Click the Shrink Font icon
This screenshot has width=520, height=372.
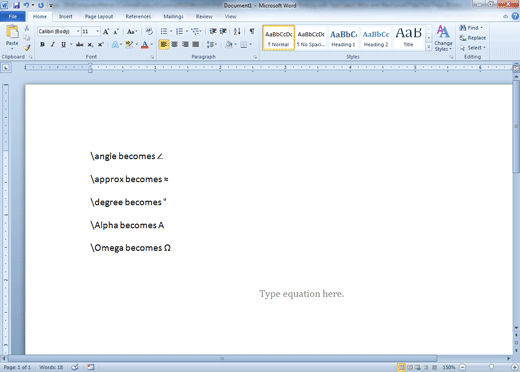coord(116,32)
